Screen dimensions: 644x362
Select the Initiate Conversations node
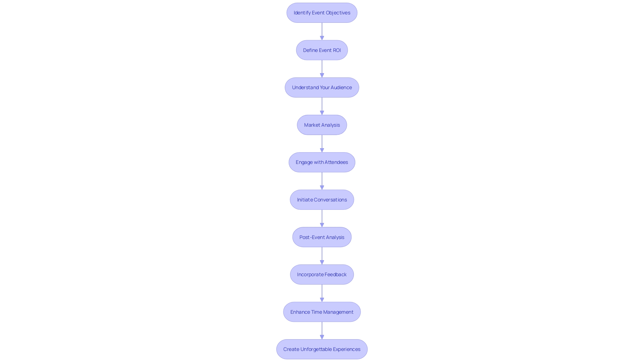pos(322,199)
